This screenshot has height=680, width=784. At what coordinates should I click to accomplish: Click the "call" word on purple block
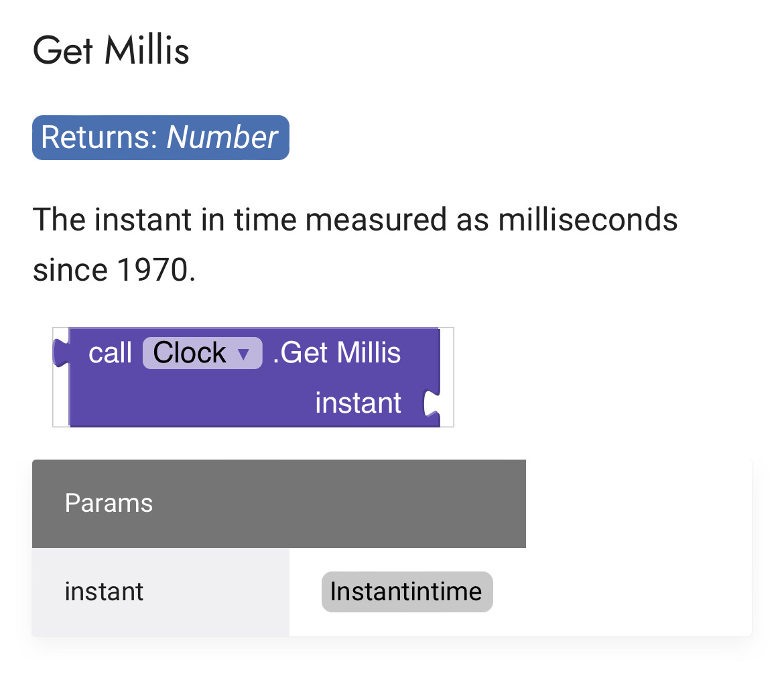tap(110, 353)
